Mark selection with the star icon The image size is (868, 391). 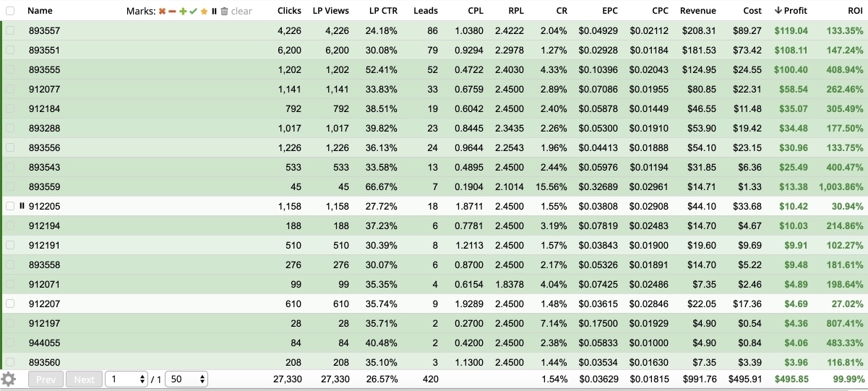coord(204,12)
